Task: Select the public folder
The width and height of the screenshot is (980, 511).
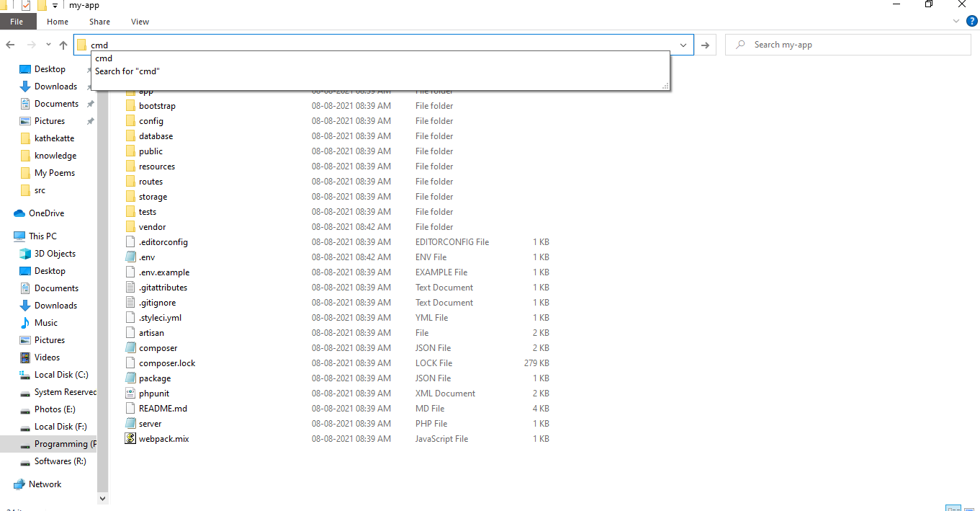Action: pos(150,151)
